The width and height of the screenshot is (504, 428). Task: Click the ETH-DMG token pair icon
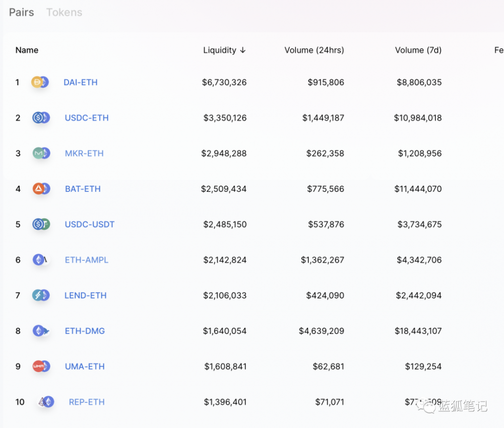tap(41, 331)
